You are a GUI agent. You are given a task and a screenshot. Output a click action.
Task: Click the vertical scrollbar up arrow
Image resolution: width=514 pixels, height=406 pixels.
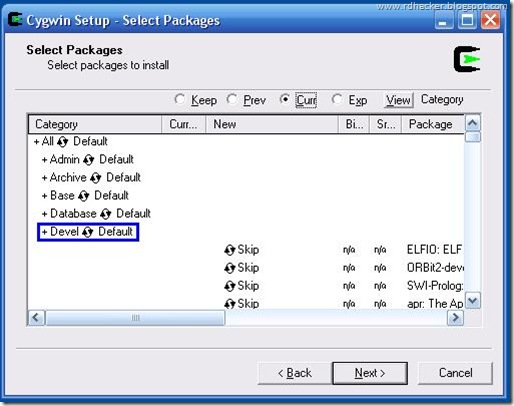tap(473, 124)
